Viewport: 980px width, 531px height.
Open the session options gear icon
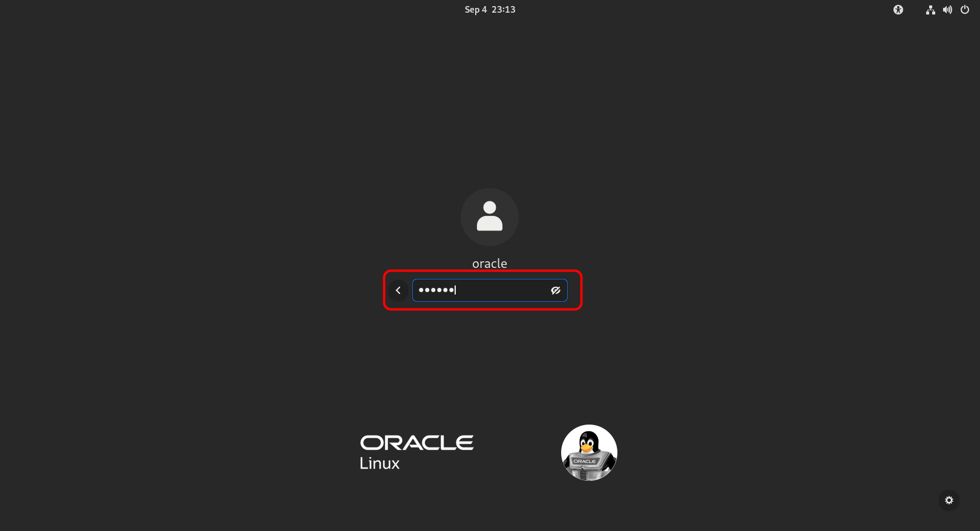pos(949,500)
